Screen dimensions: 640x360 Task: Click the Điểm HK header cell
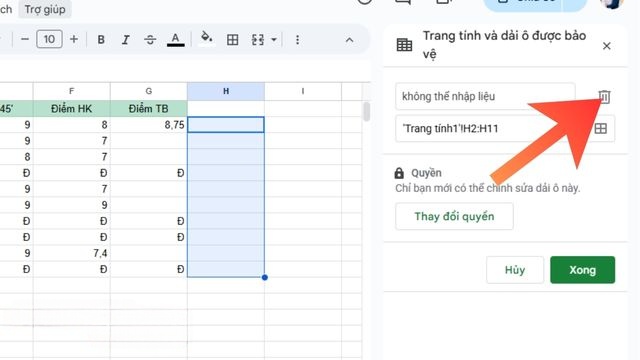[71, 109]
